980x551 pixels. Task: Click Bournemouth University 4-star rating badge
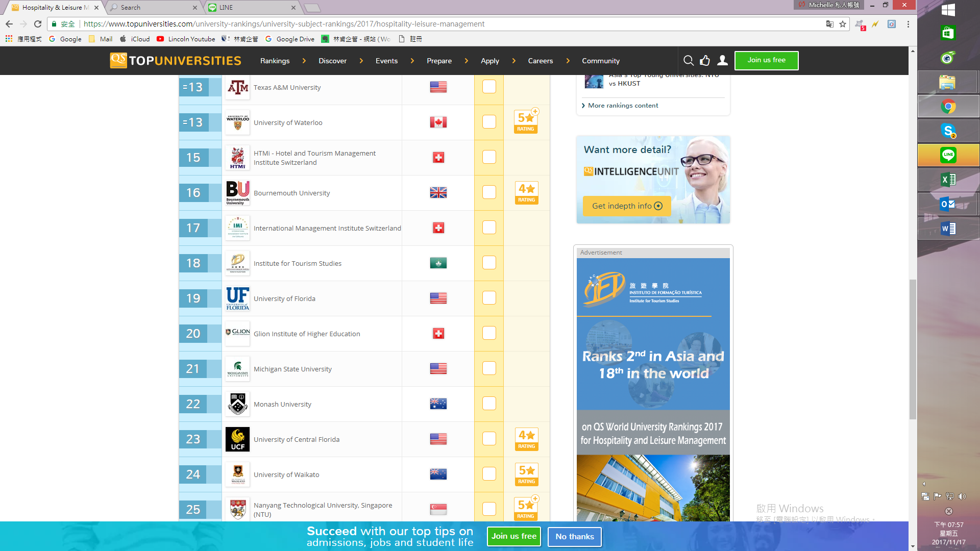(x=526, y=193)
